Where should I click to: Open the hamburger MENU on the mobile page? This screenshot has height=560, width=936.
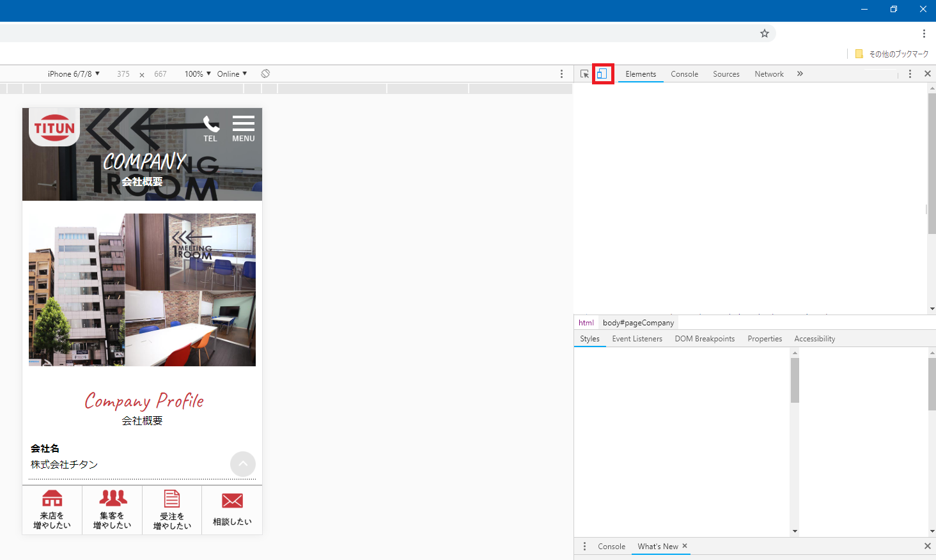(x=243, y=128)
